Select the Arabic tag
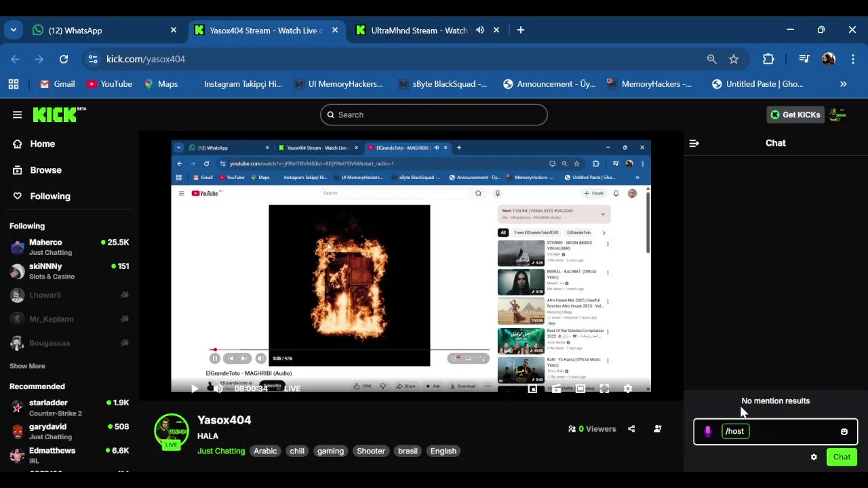The width and height of the screenshot is (868, 488). pos(265,451)
